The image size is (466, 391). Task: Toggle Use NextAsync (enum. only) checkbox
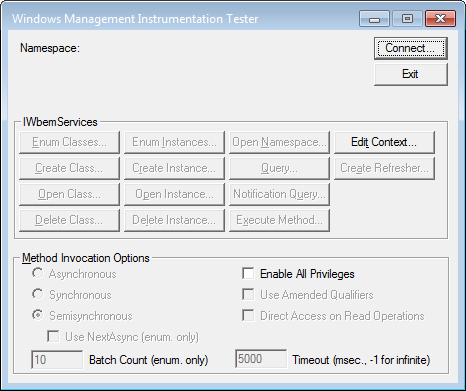53,336
